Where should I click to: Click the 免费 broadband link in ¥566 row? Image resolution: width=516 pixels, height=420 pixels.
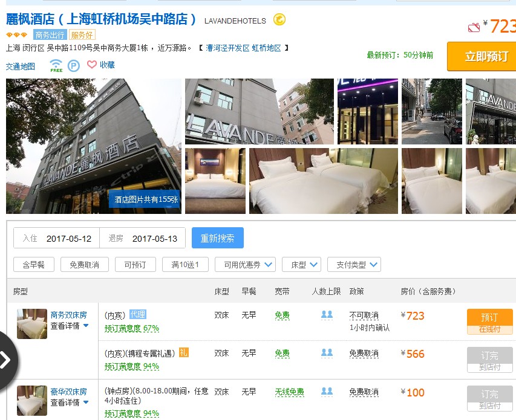pyautogui.click(x=282, y=354)
